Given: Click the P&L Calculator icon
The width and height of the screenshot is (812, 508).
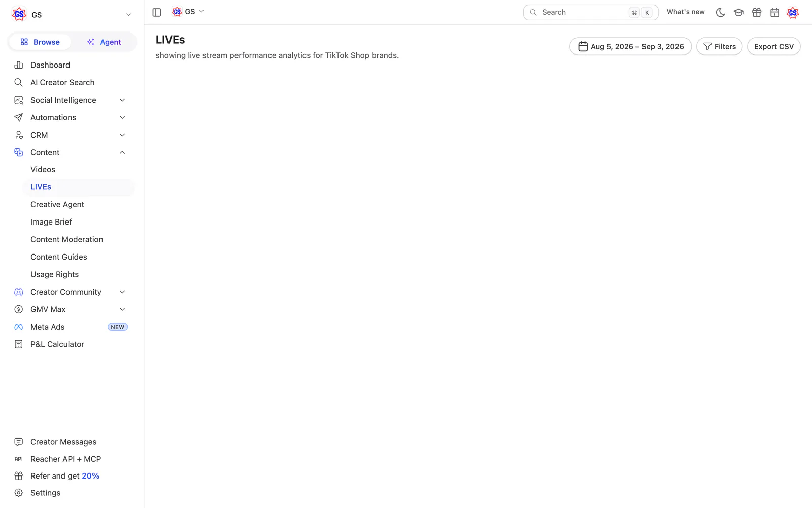Looking at the screenshot, I should pos(19,344).
